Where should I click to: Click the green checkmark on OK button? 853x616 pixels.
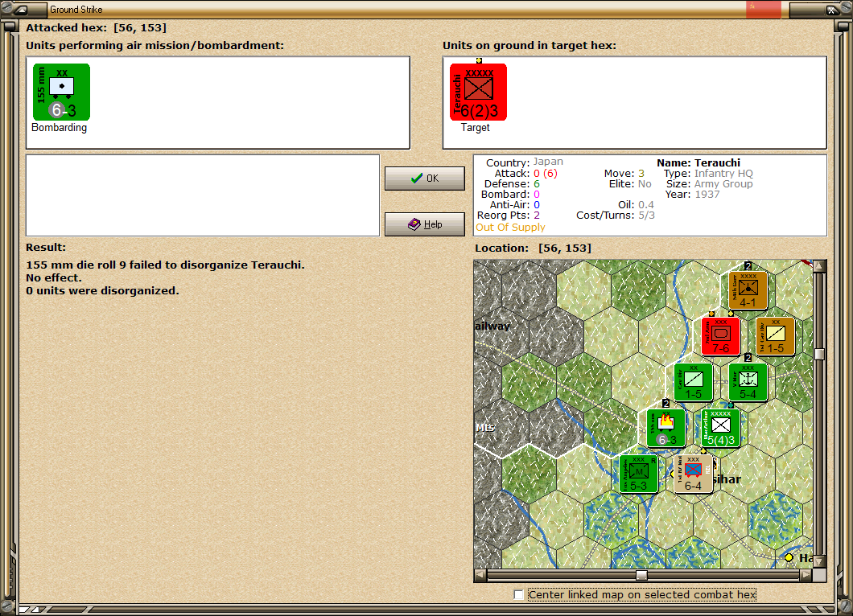[x=417, y=179]
